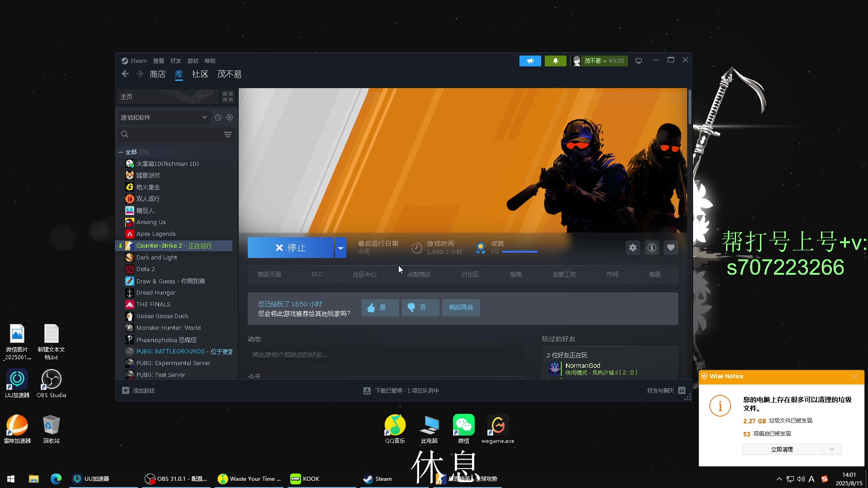Open the guides link 指南
The width and height of the screenshot is (868, 488).
[516, 275]
